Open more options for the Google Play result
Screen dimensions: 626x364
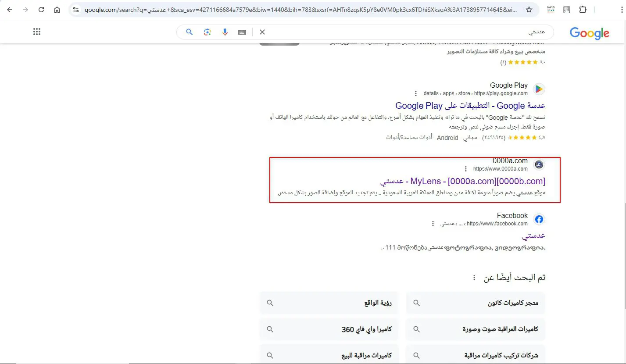[416, 93]
